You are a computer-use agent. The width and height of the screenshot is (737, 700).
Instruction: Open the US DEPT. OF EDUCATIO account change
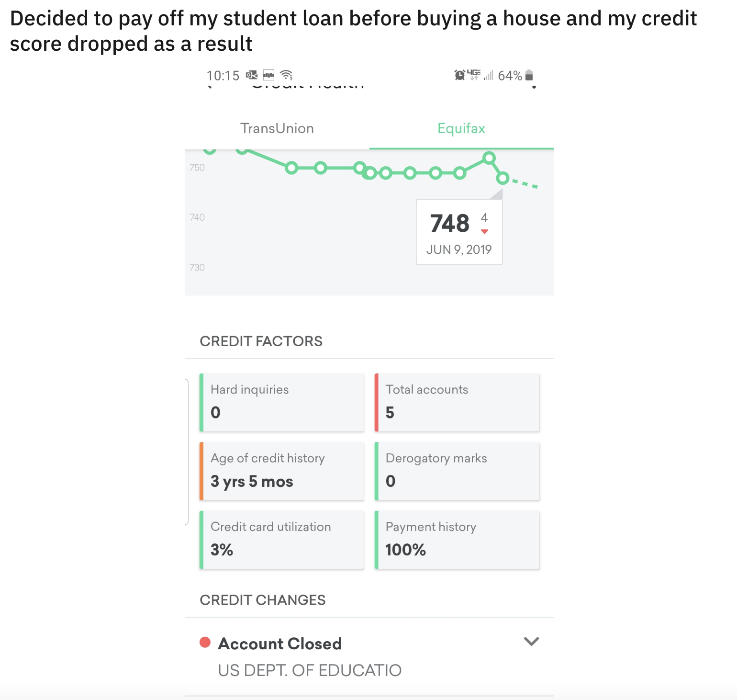[x=310, y=669]
